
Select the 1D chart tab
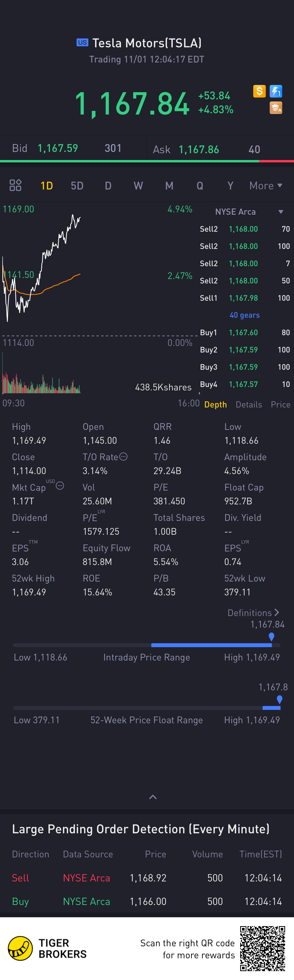pos(47,186)
